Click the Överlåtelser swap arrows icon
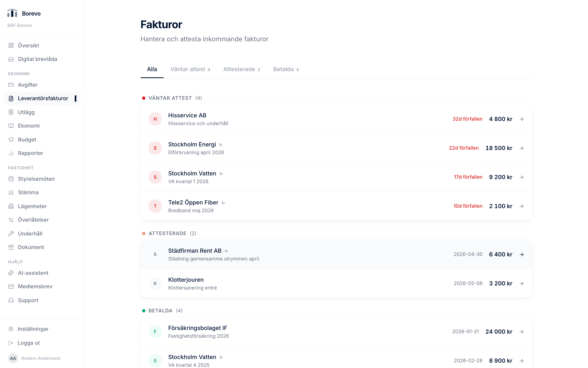The width and height of the screenshot is (588, 368). coord(11,220)
